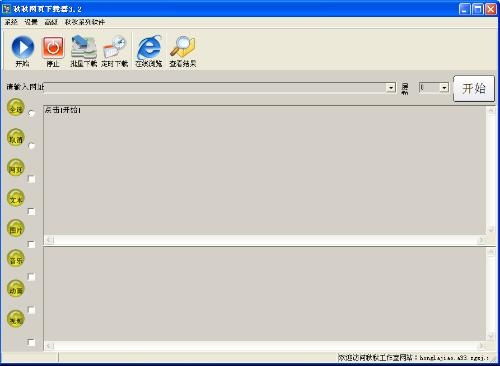The height and width of the screenshot is (366, 500).
Task: Click the upper log pane's left scroll arrow
Action: (x=49, y=240)
